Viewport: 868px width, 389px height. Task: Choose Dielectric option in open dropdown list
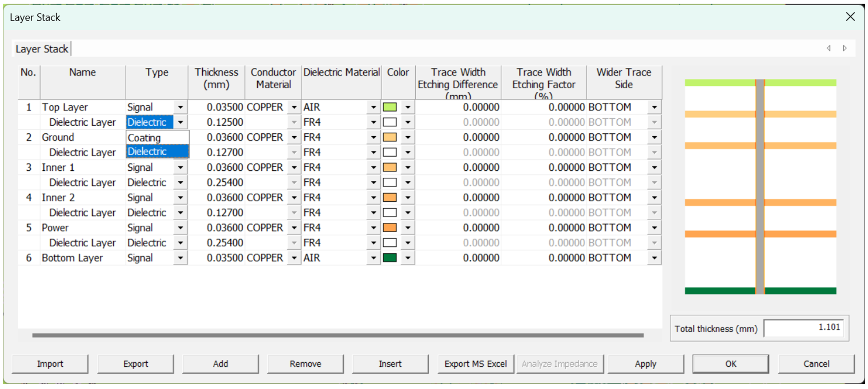pos(157,152)
